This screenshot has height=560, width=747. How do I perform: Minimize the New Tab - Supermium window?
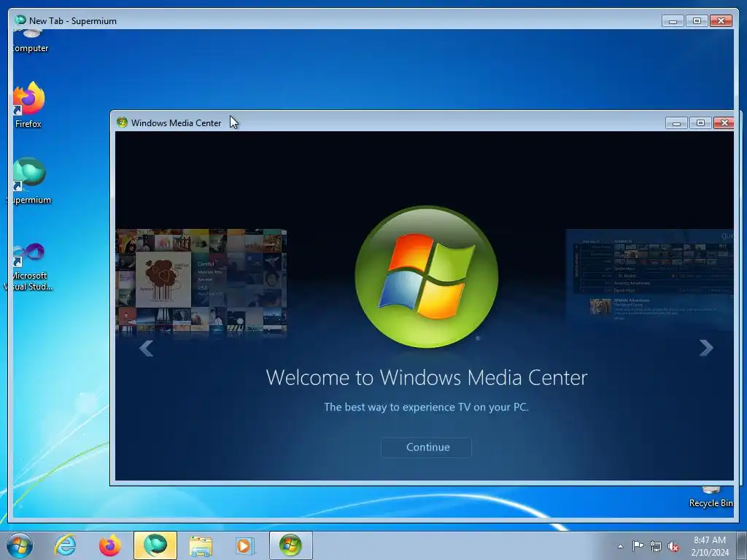(x=673, y=21)
